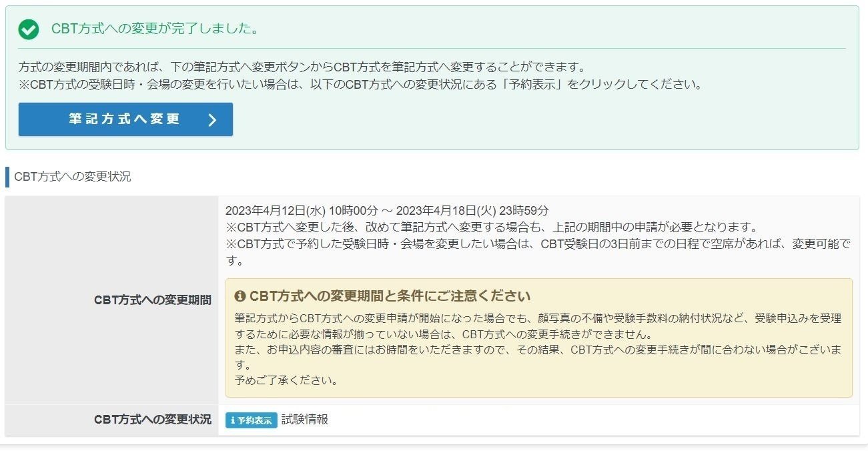The image size is (868, 451).
Task: Click the CBT方式への変更期間 row label
Action: (153, 300)
